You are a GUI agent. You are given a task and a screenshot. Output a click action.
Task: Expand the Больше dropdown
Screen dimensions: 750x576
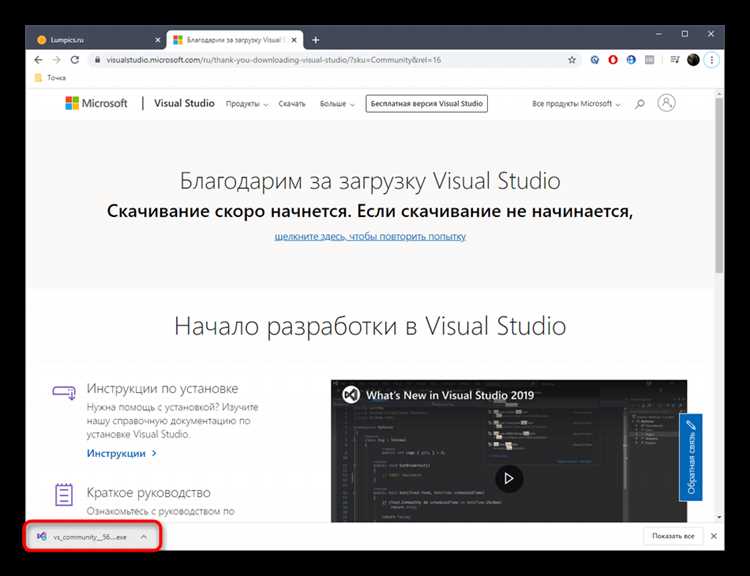[x=337, y=104]
